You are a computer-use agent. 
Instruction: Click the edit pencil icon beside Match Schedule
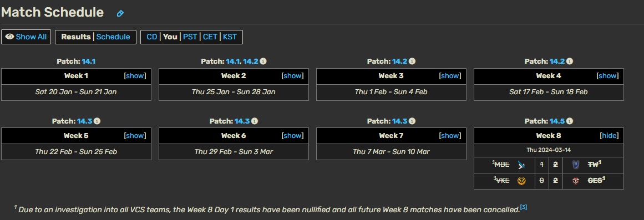click(x=120, y=13)
